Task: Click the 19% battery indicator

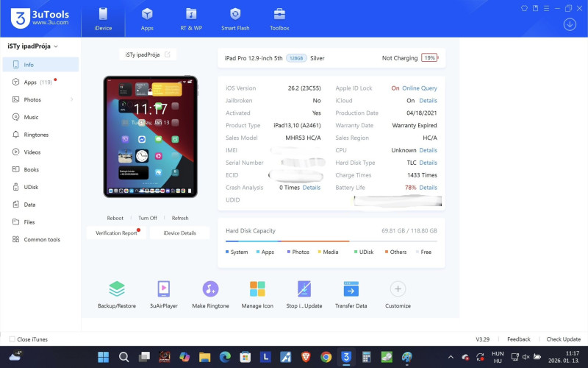Action: (x=430, y=58)
